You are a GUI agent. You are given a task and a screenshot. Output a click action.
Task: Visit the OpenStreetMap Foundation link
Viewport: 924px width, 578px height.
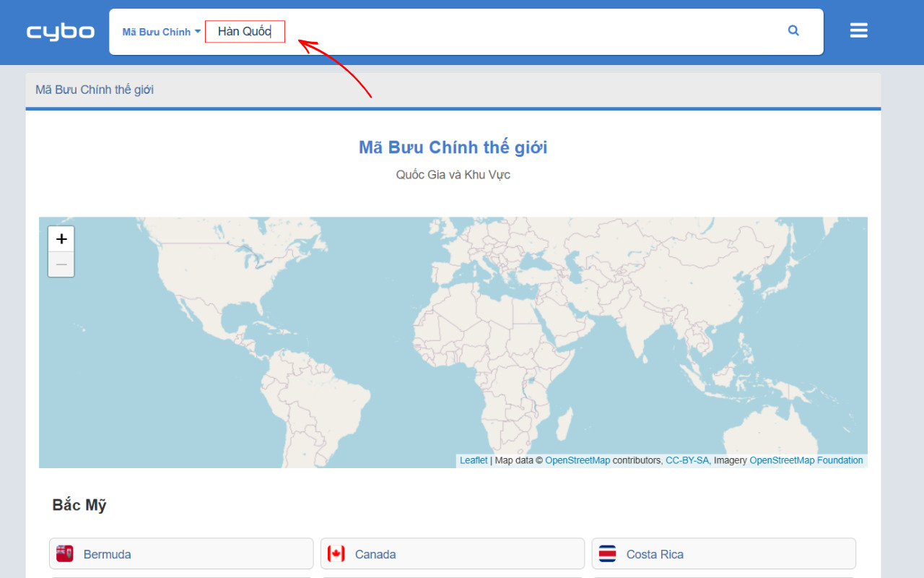(806, 460)
